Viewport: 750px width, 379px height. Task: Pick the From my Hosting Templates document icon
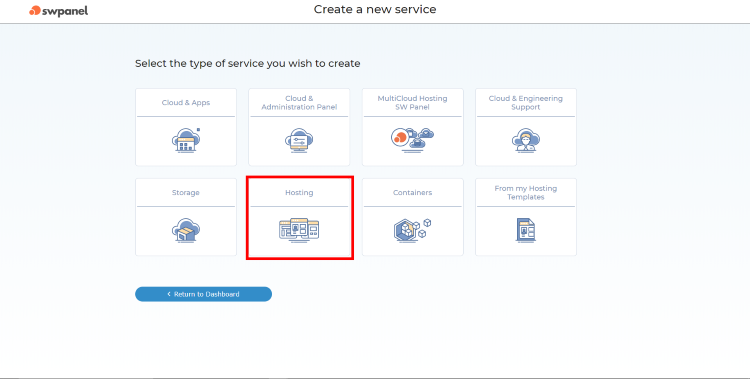pos(526,230)
